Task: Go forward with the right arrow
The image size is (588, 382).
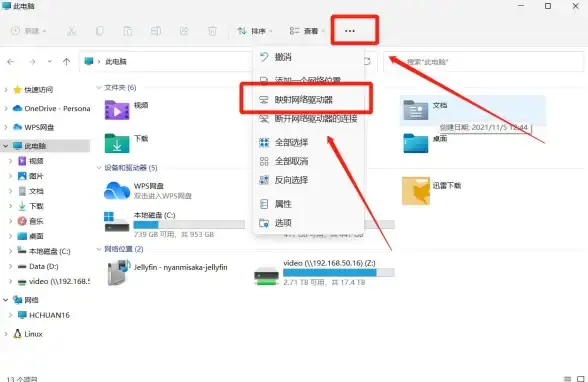Action: click(32, 61)
